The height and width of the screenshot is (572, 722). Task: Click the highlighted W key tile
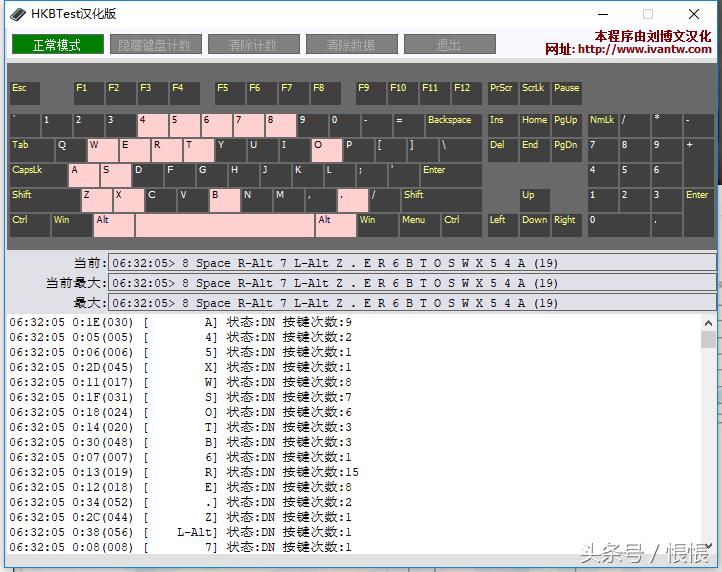point(103,151)
